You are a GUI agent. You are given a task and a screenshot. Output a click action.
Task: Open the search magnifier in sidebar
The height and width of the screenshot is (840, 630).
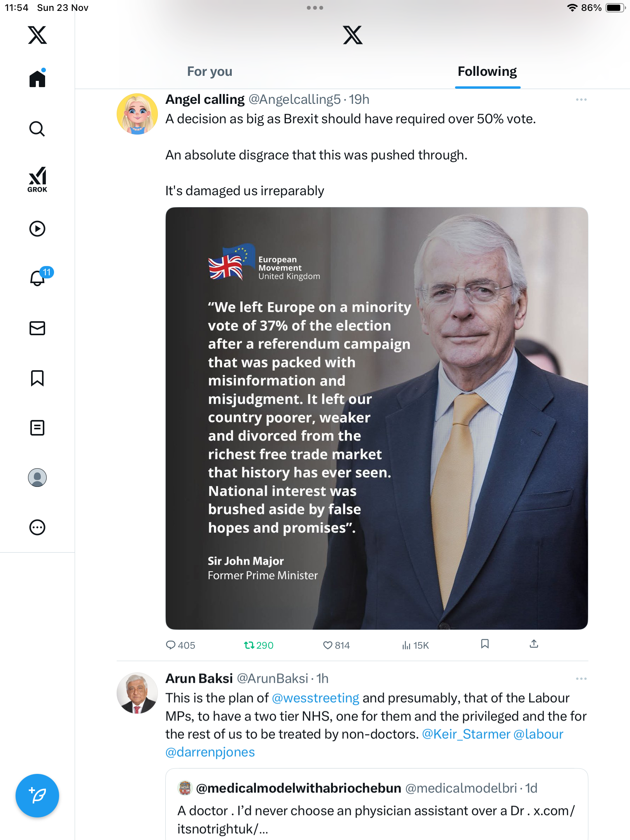coord(37,129)
